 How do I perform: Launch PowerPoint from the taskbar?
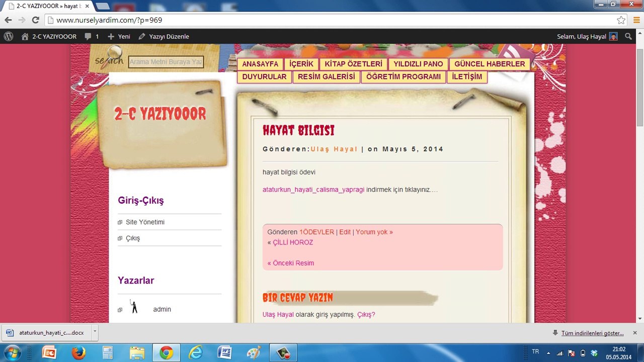pos(49,353)
